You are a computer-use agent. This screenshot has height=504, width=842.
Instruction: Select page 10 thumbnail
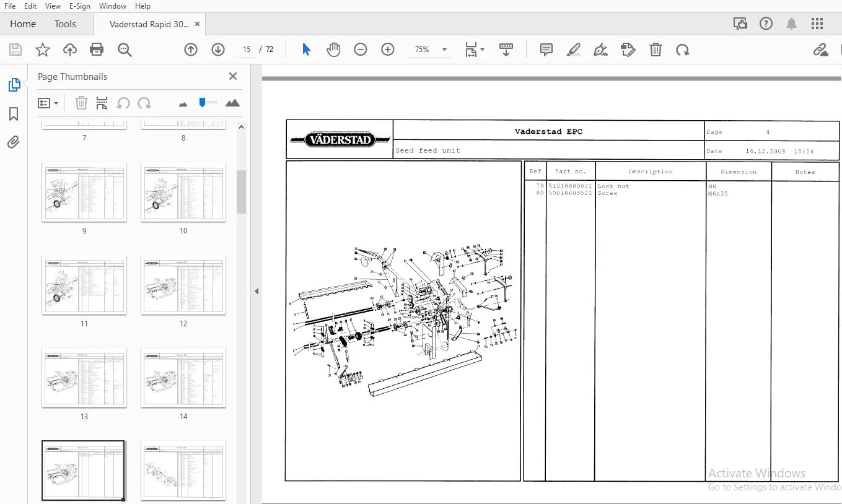[x=183, y=192]
